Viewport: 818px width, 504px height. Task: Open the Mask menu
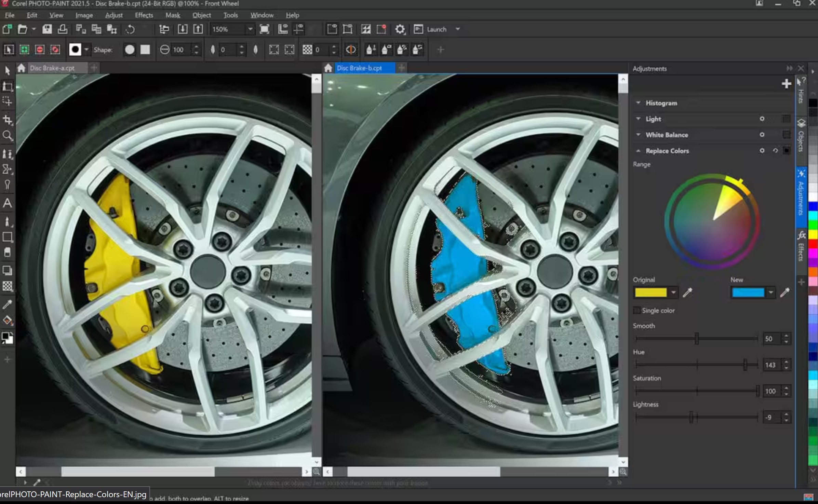click(173, 15)
